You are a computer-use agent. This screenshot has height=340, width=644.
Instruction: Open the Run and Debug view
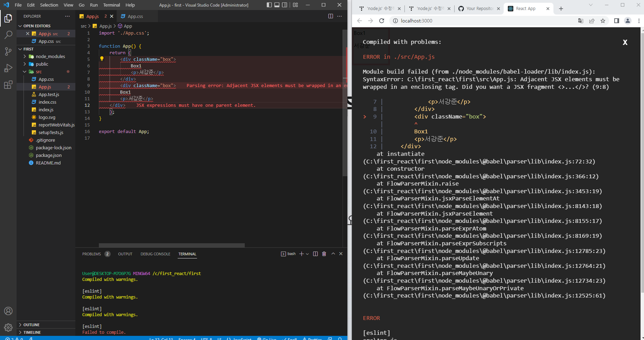pyautogui.click(x=8, y=68)
